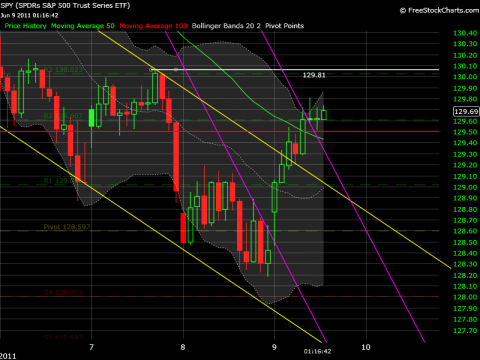Select the Moving Average 50 legend label
The width and height of the screenshot is (480, 360).
[83, 26]
